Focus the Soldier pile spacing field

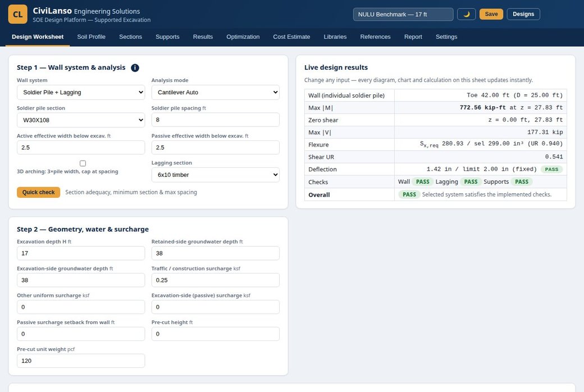[215, 120]
